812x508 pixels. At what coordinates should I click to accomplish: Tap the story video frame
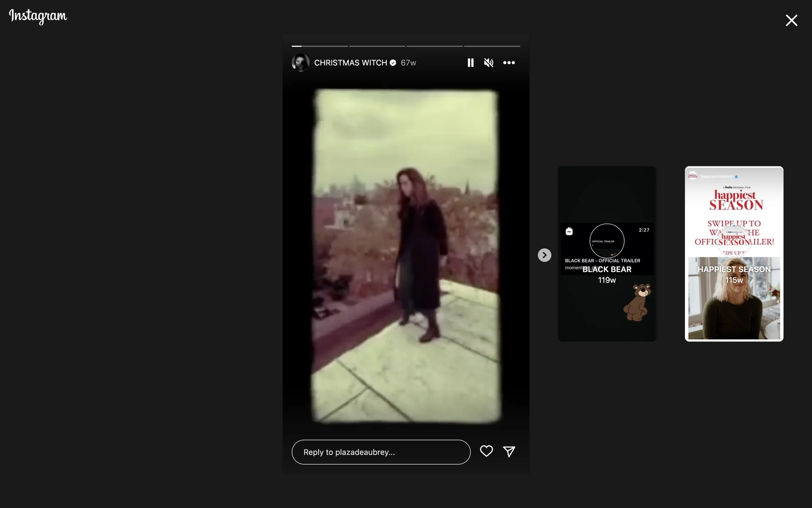[x=406, y=256]
